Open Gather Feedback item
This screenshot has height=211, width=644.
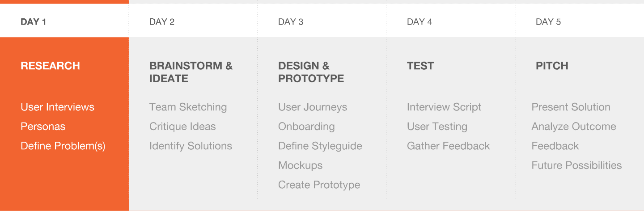[448, 146]
